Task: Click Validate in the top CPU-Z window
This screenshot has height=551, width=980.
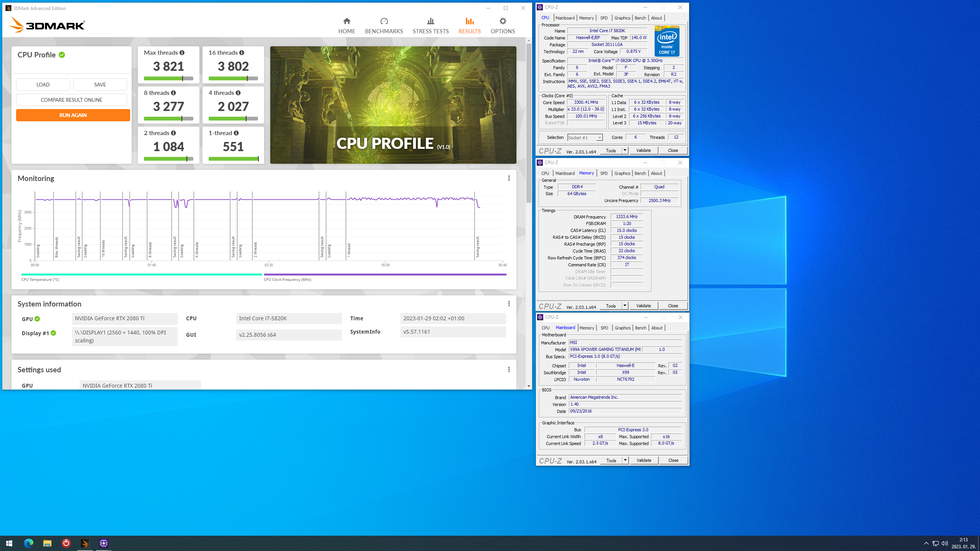Action: (x=644, y=150)
